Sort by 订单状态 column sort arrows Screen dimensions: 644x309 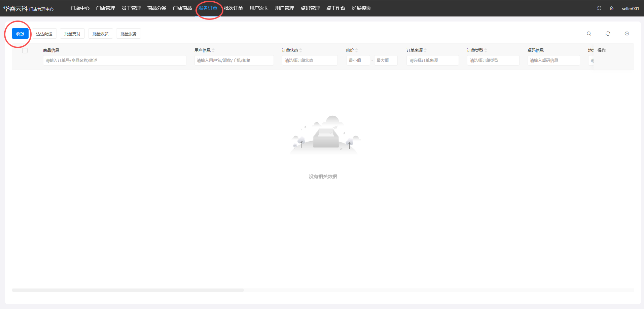point(301,50)
